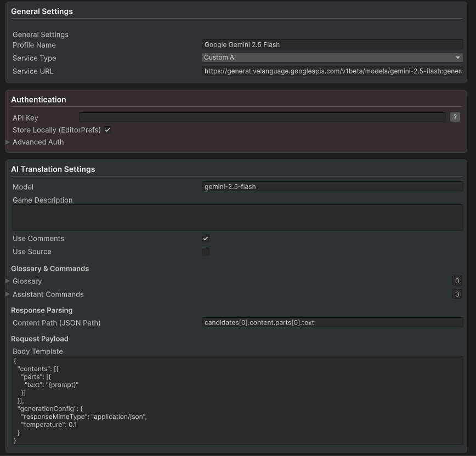
Task: Click the Assistant Commands count field showing 3
Action: pyautogui.click(x=457, y=294)
